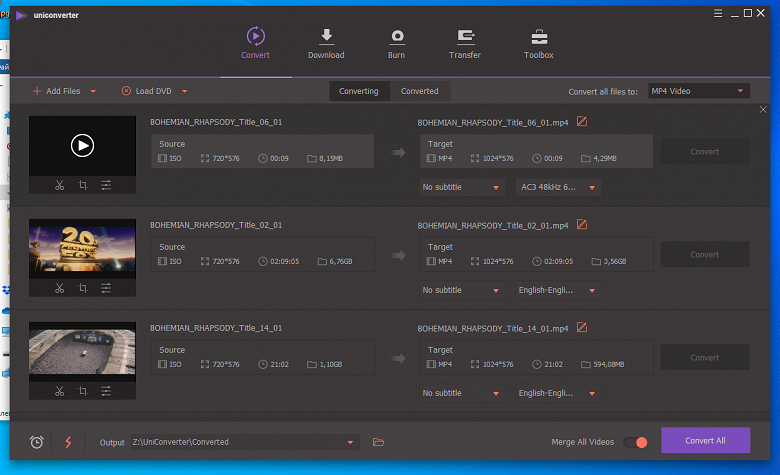Select the Title_14_01 stadium thumbnail
This screenshot has width=780, height=475.
83,352
